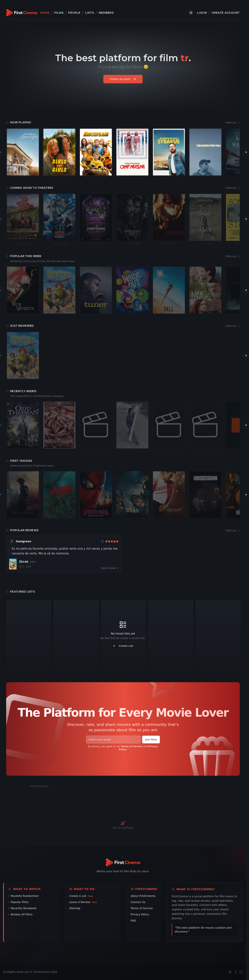Click the rewatch icon on itzelgreen's review

pyautogui.click(x=102, y=541)
